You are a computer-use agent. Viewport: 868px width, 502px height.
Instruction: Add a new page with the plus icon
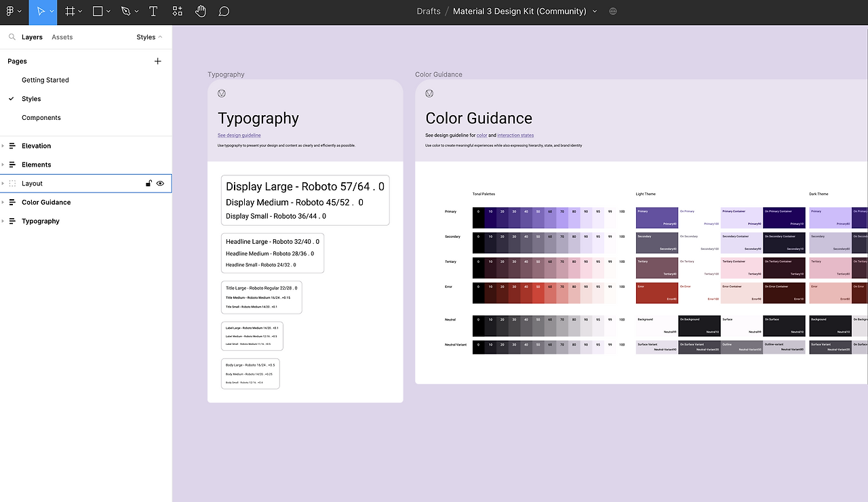point(158,61)
